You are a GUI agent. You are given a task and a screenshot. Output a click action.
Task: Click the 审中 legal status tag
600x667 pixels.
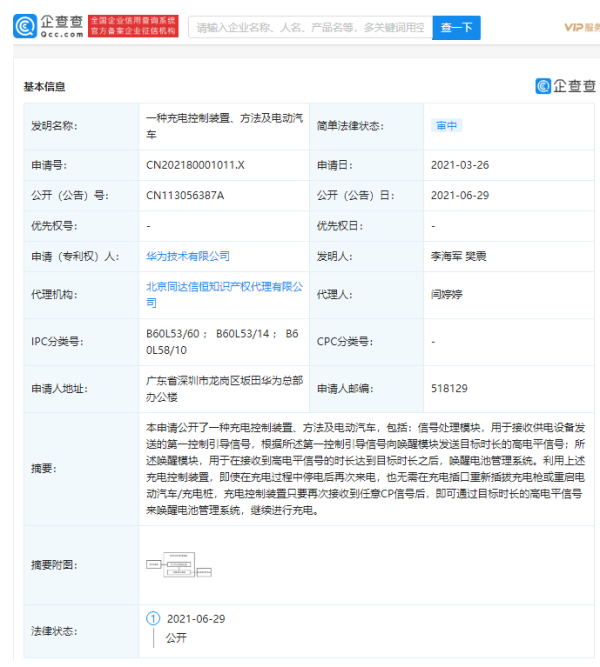tap(446, 125)
